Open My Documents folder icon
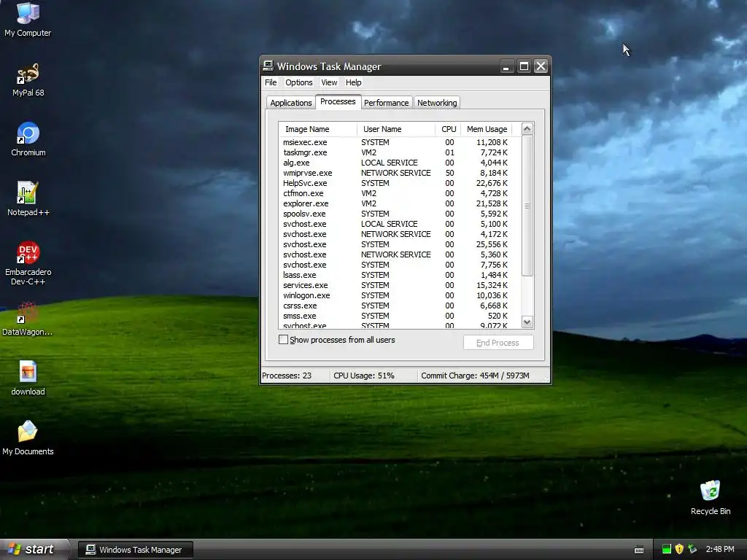The width and height of the screenshot is (747, 560). pyautogui.click(x=28, y=438)
